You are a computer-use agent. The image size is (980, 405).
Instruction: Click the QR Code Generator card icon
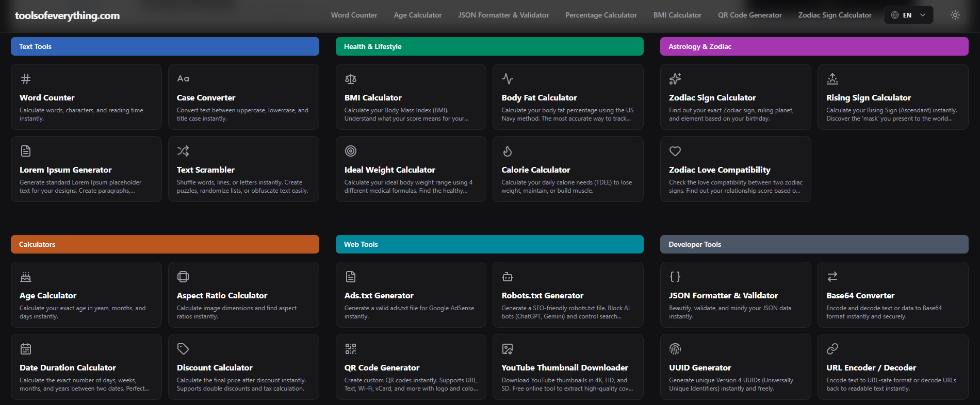pyautogui.click(x=351, y=349)
